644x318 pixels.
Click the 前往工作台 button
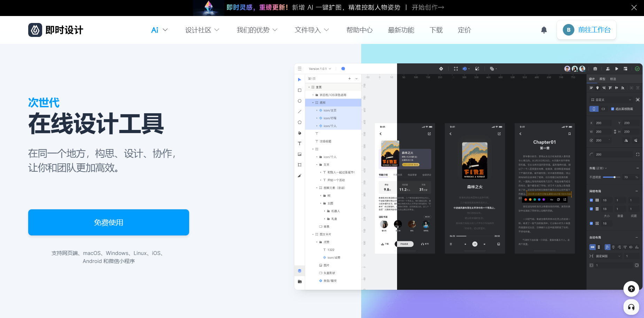[587, 30]
